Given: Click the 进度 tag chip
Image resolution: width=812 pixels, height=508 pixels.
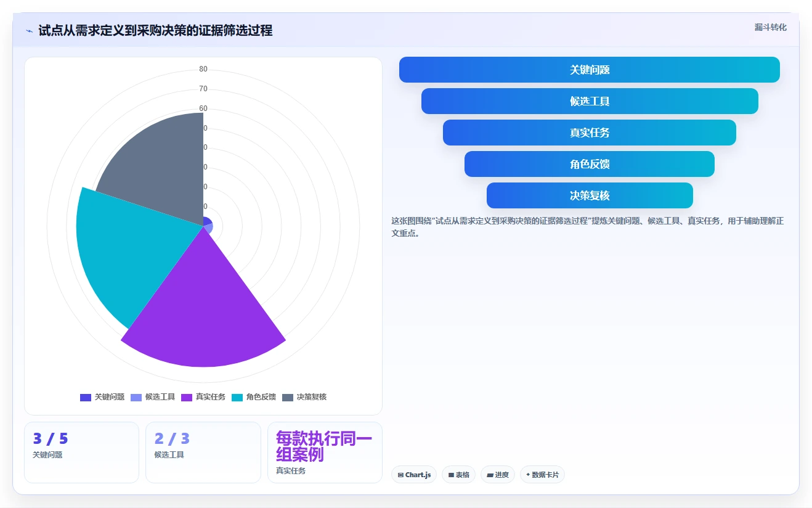Looking at the screenshot, I should [x=498, y=475].
